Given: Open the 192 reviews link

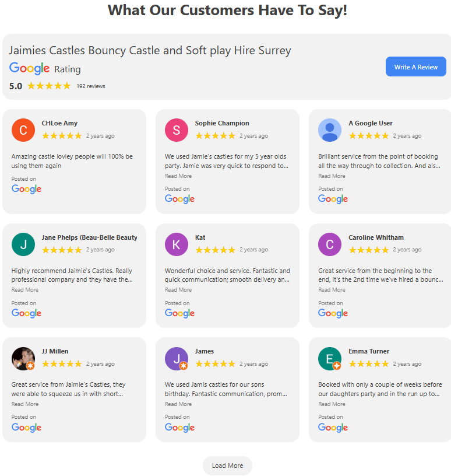Looking at the screenshot, I should 91,85.
